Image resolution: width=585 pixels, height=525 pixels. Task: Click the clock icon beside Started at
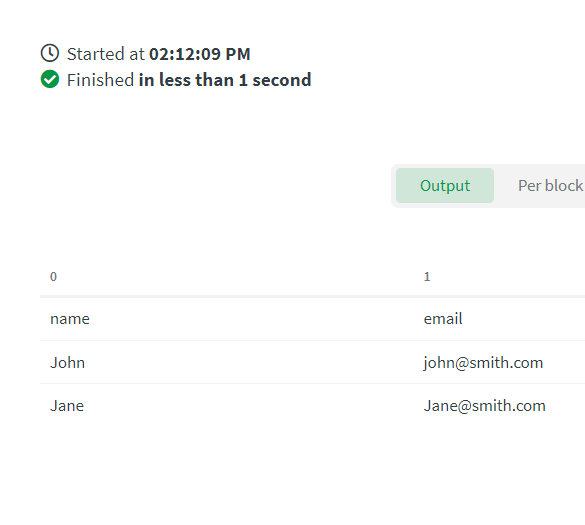[50, 53]
